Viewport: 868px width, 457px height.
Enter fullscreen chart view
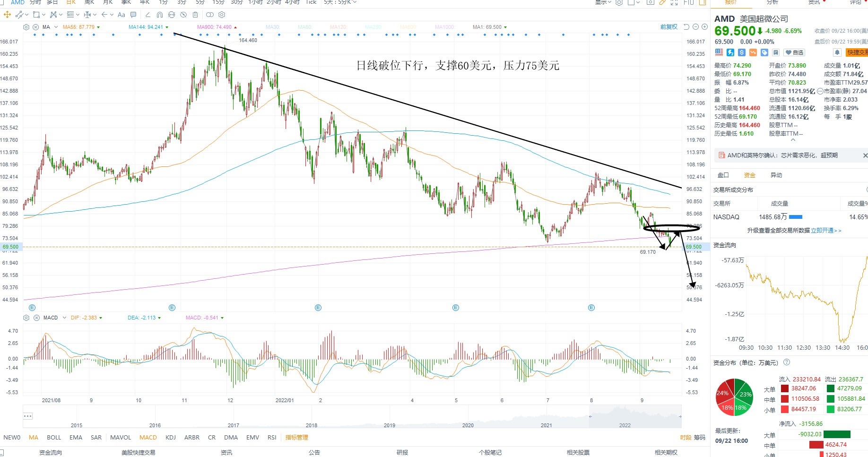pos(674,2)
